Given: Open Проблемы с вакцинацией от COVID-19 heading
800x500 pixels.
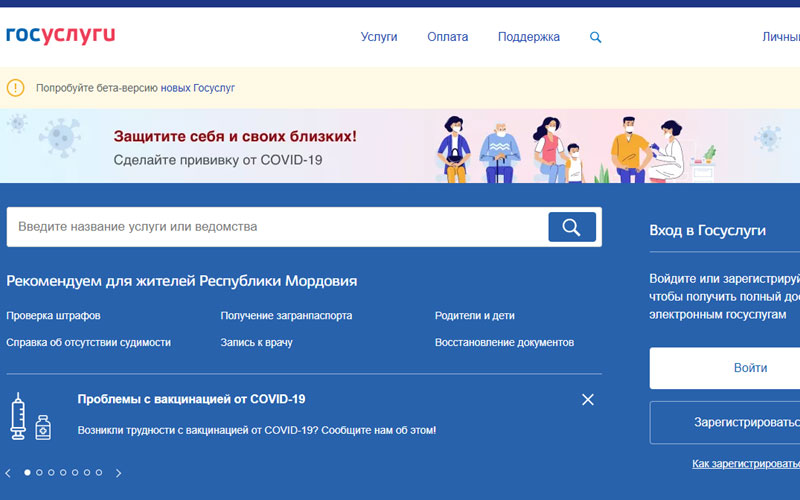Looking at the screenshot, I should (x=191, y=399).
